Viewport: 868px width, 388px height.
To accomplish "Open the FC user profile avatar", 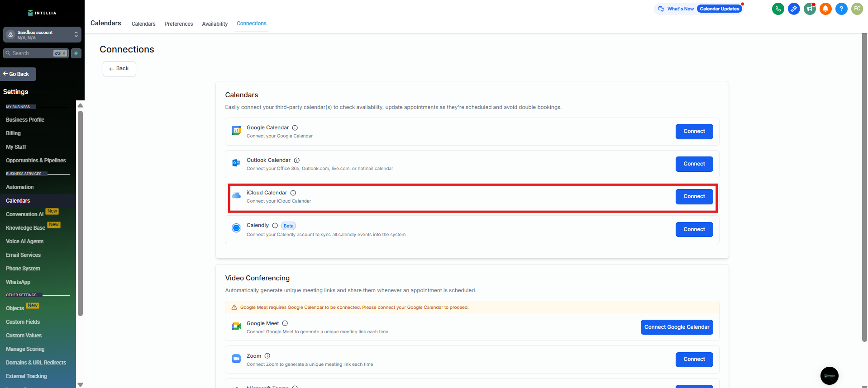I will click(x=857, y=9).
